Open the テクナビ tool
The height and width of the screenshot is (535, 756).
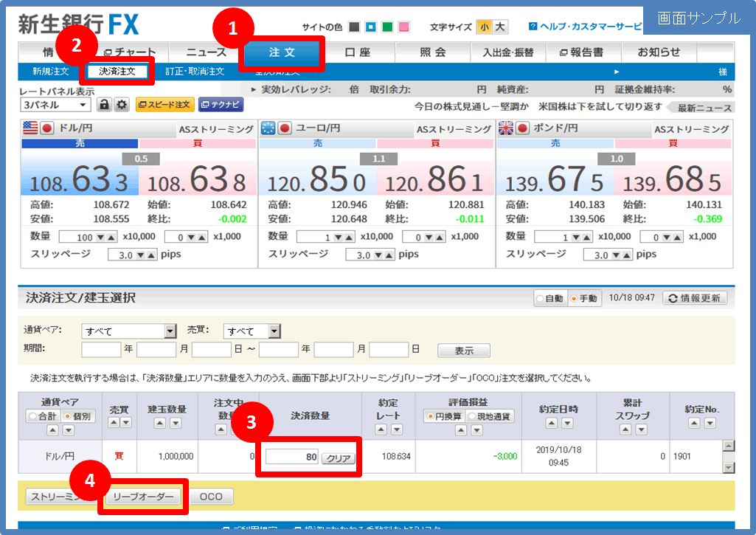(221, 105)
